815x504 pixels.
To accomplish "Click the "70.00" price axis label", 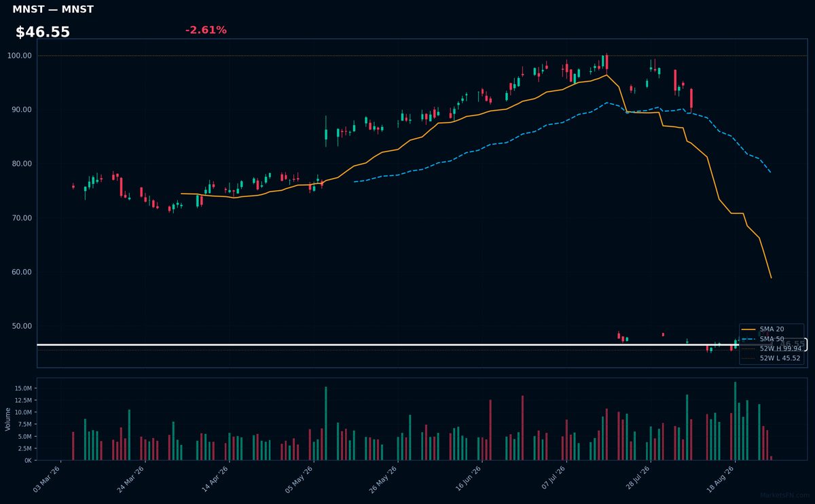I will tap(22, 218).
